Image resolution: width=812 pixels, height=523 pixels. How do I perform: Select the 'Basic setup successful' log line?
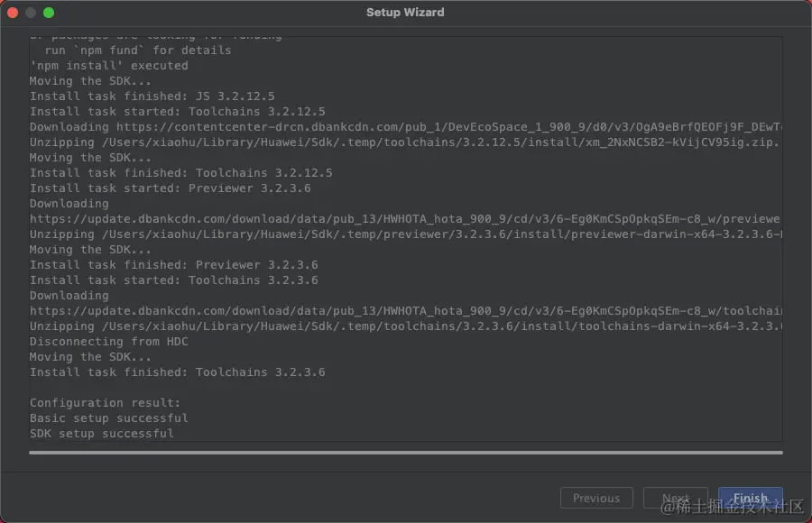[109, 418]
